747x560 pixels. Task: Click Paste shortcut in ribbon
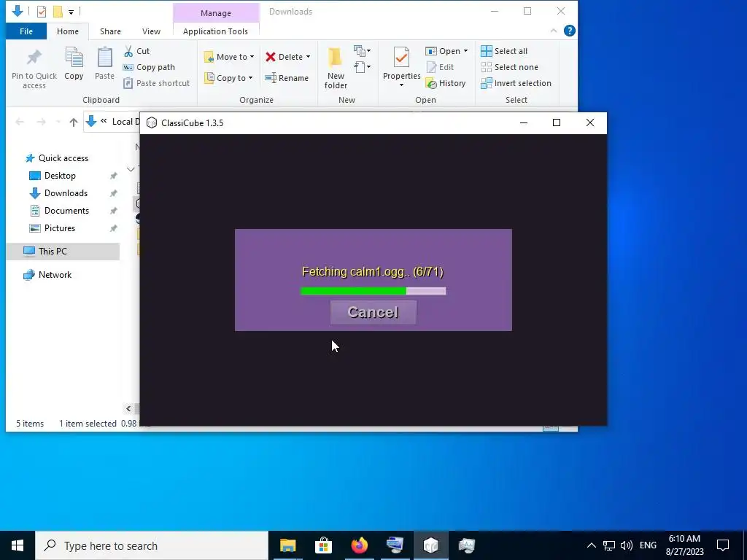tap(157, 83)
